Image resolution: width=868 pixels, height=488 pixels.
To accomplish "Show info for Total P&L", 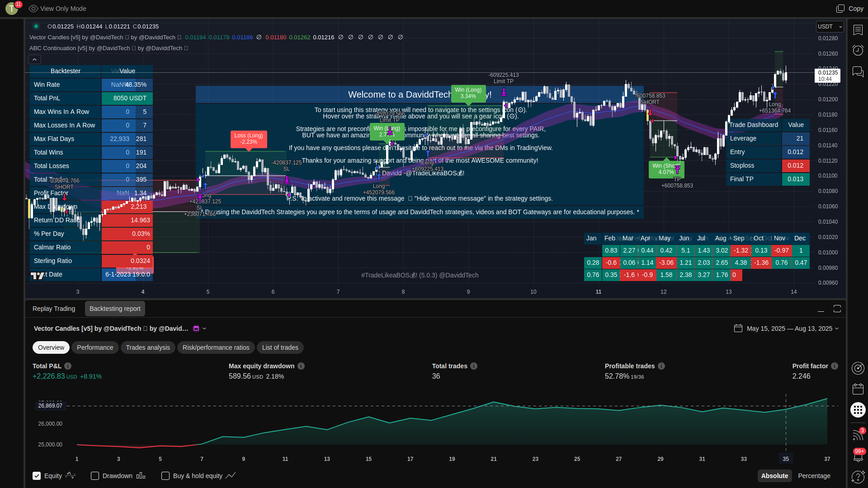I will tap(68, 366).
